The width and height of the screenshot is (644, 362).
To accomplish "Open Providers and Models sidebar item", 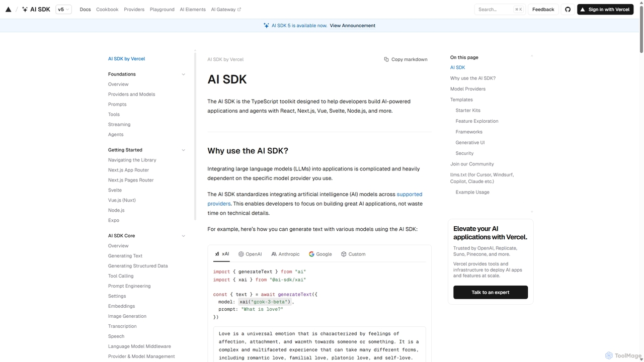I will click(x=131, y=95).
